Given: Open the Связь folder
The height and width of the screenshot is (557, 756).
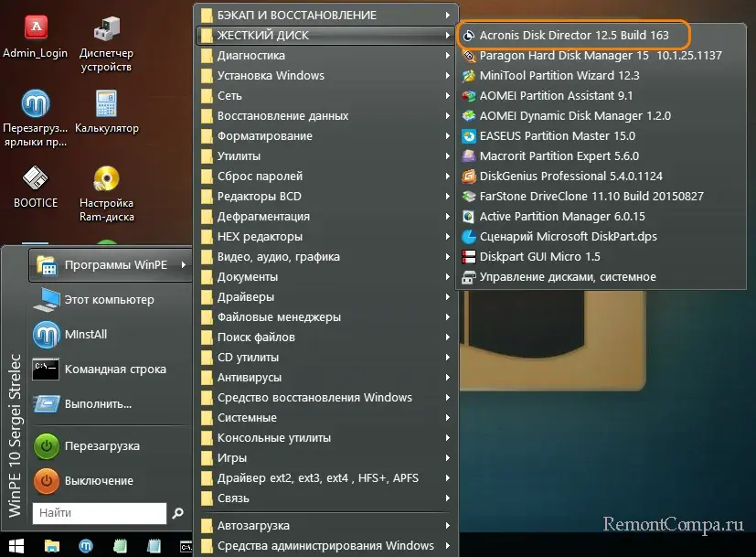Looking at the screenshot, I should [326, 498].
